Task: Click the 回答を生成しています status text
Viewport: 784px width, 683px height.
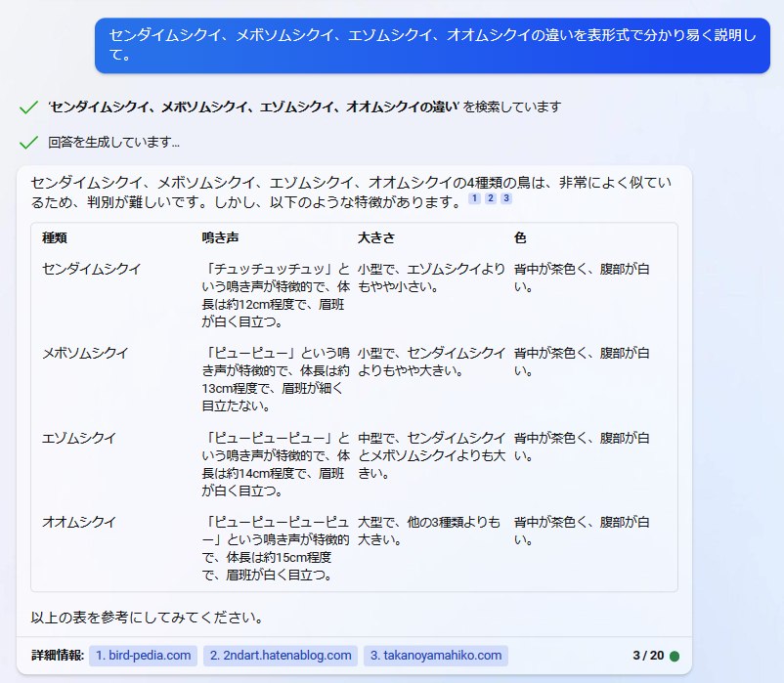Action: 113,143
